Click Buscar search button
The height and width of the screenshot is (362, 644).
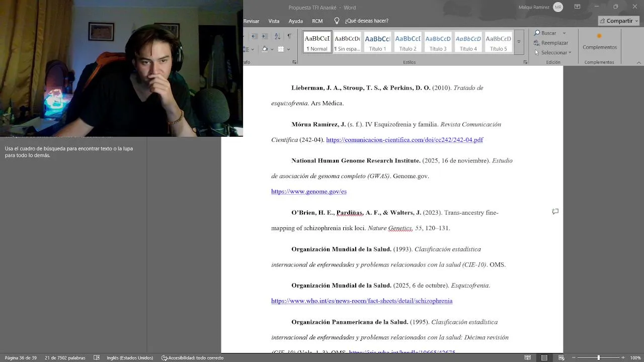pyautogui.click(x=545, y=33)
